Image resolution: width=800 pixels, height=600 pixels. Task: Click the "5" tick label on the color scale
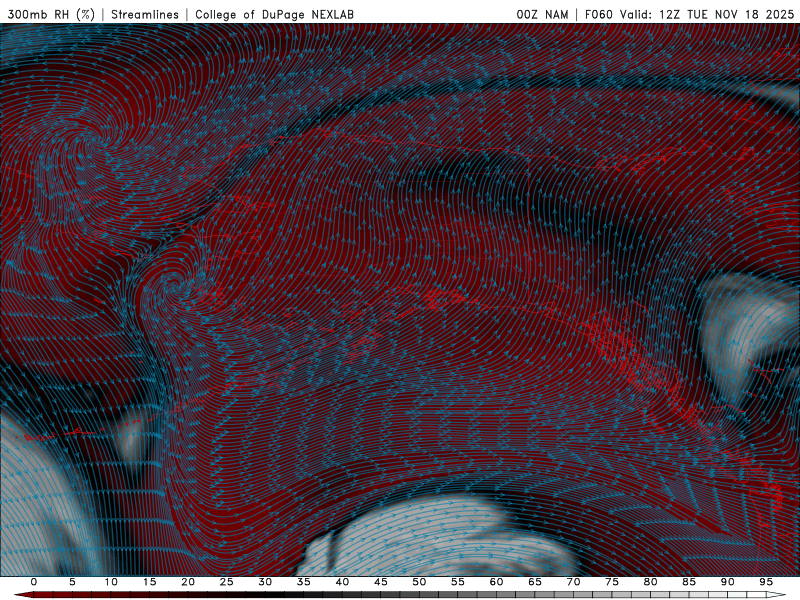pos(72,582)
